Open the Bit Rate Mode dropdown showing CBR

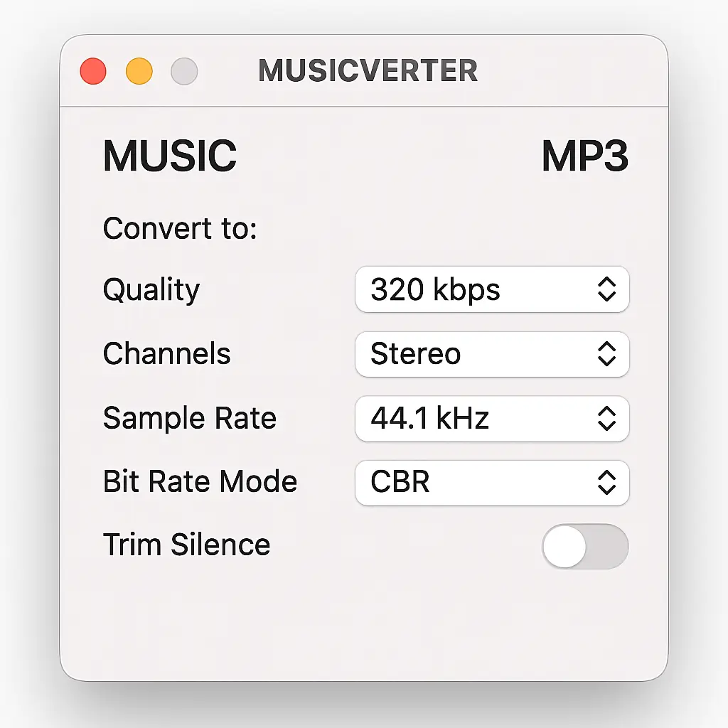click(492, 483)
